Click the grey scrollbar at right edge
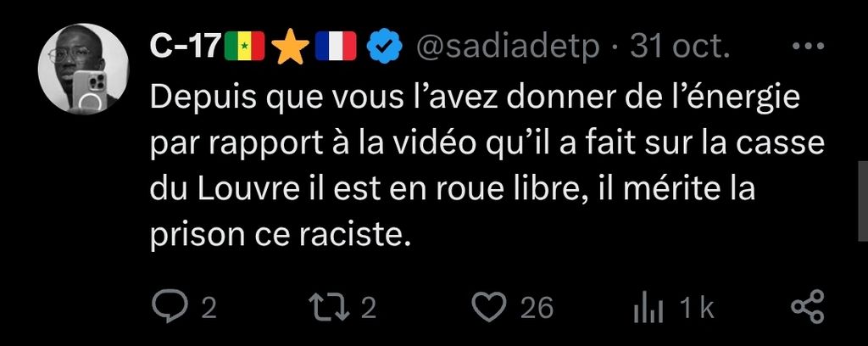This screenshot has height=346, width=868. [x=862, y=201]
